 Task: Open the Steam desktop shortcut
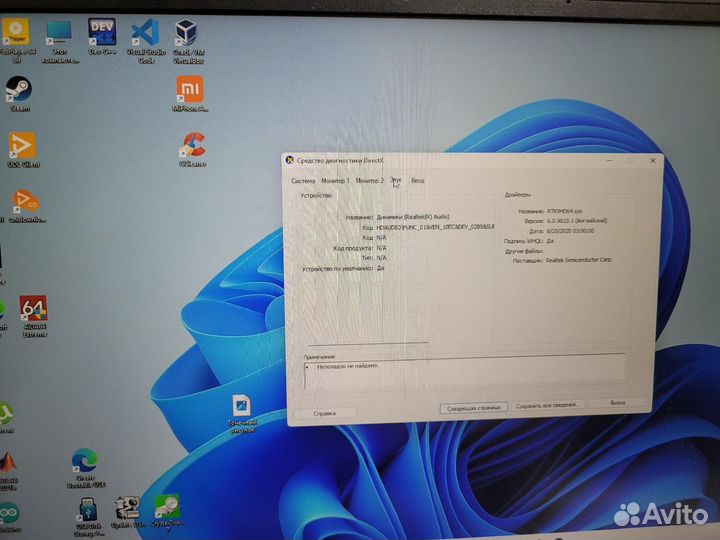18,90
